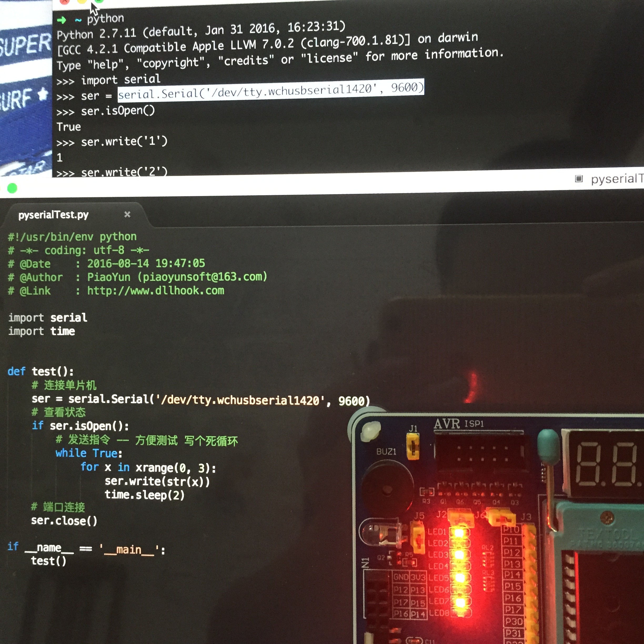
Task: Click "import serial" in the editor
Action: (x=48, y=318)
